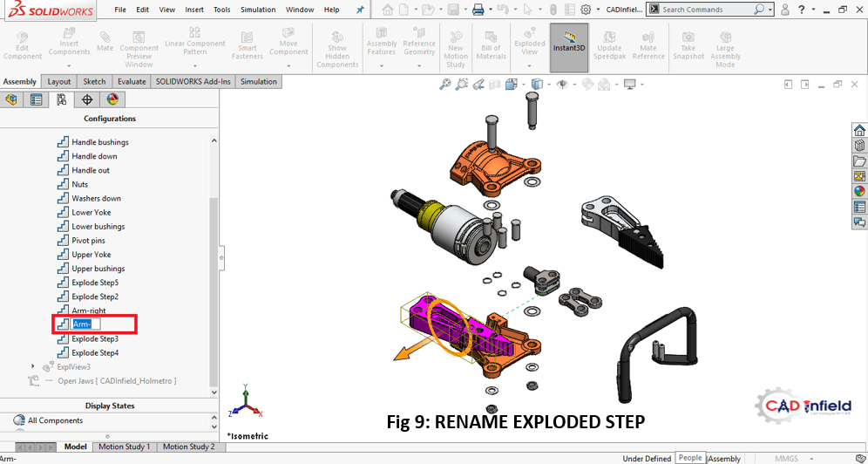
Task: Click Show Hidden Components
Action: (x=337, y=50)
